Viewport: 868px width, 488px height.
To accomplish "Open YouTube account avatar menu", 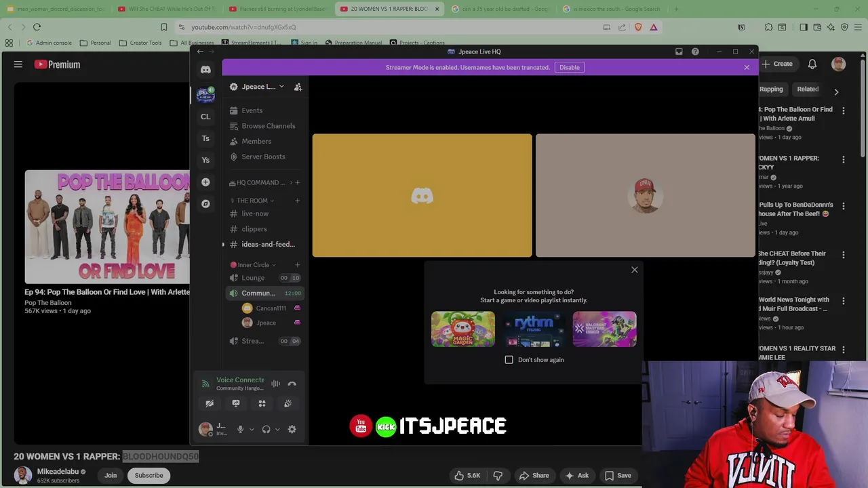I will 839,64.
